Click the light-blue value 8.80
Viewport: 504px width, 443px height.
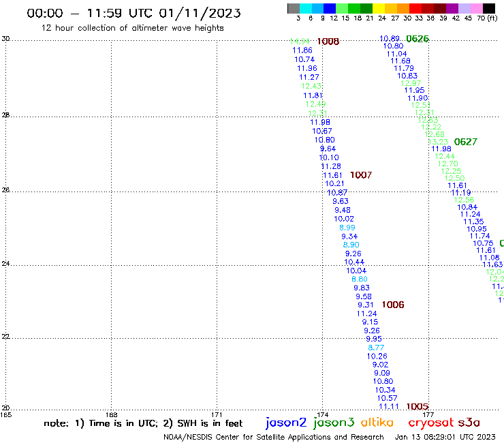click(360, 279)
